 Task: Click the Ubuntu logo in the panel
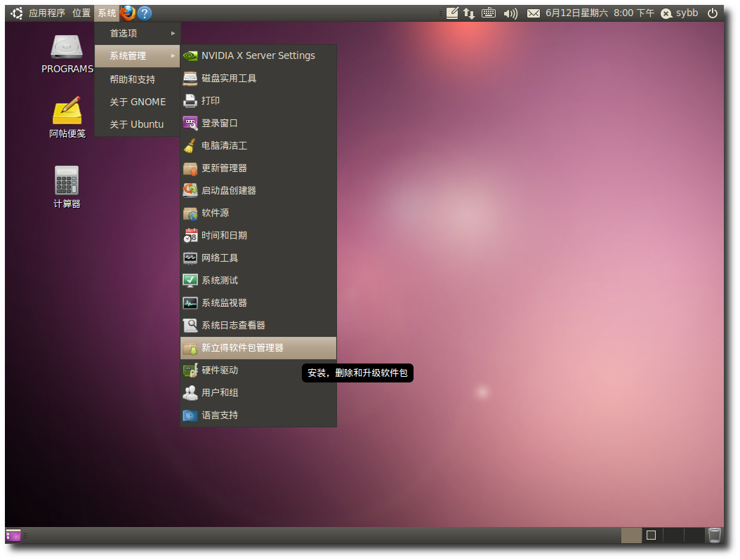[17, 13]
